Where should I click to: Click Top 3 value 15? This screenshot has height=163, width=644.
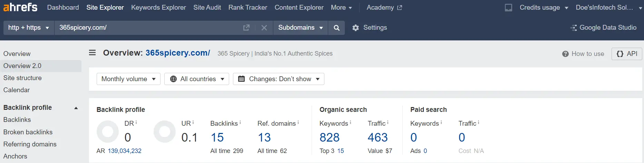tap(341, 151)
